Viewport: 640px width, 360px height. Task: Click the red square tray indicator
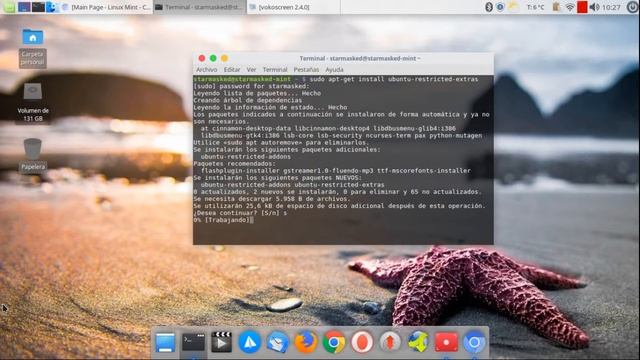[x=582, y=7]
